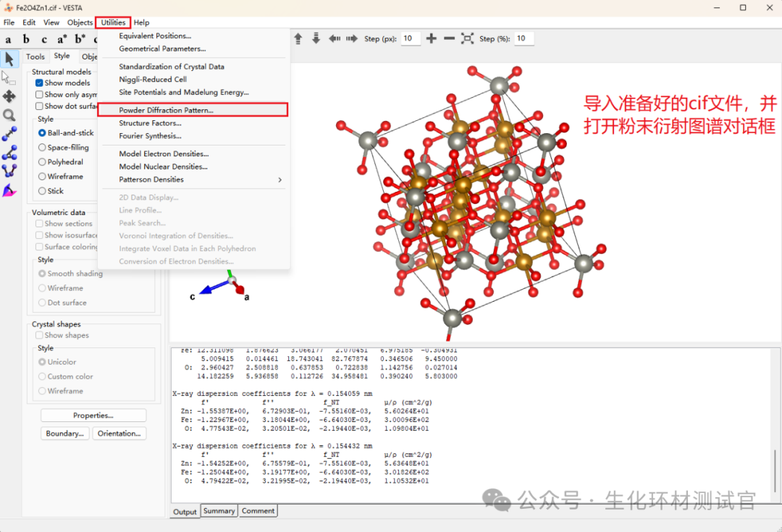Select the dihedral angle measure tool
This screenshot has height=532, width=782.
(9, 171)
